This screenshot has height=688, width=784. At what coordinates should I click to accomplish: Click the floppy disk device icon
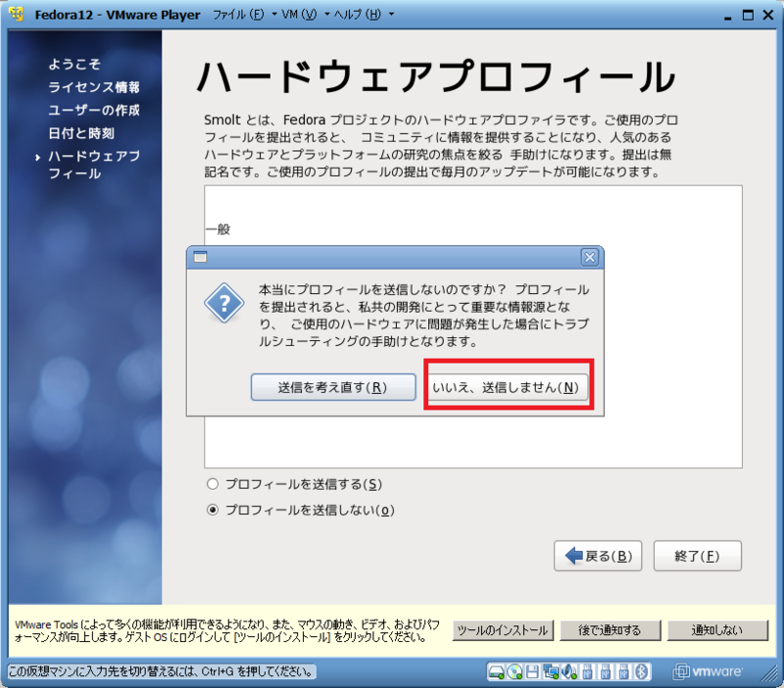click(532, 672)
